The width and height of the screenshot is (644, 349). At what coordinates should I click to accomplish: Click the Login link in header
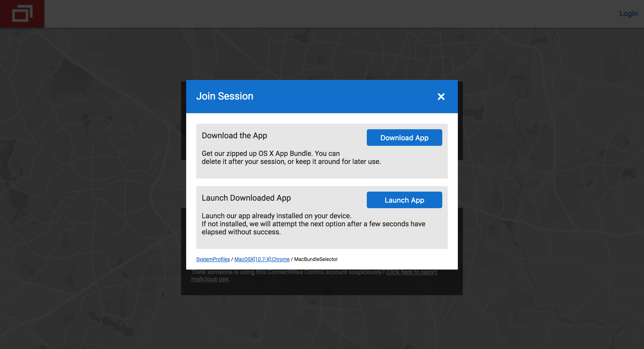pos(628,14)
